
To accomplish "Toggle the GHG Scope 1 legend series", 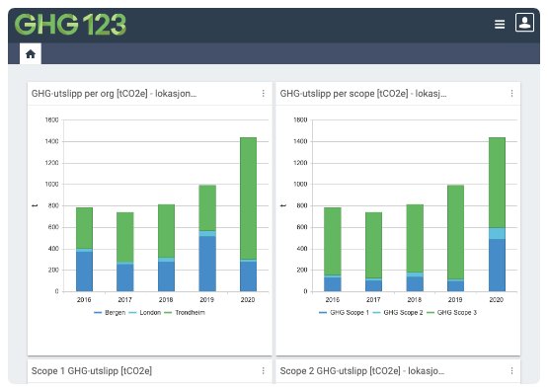I will (x=345, y=312).
